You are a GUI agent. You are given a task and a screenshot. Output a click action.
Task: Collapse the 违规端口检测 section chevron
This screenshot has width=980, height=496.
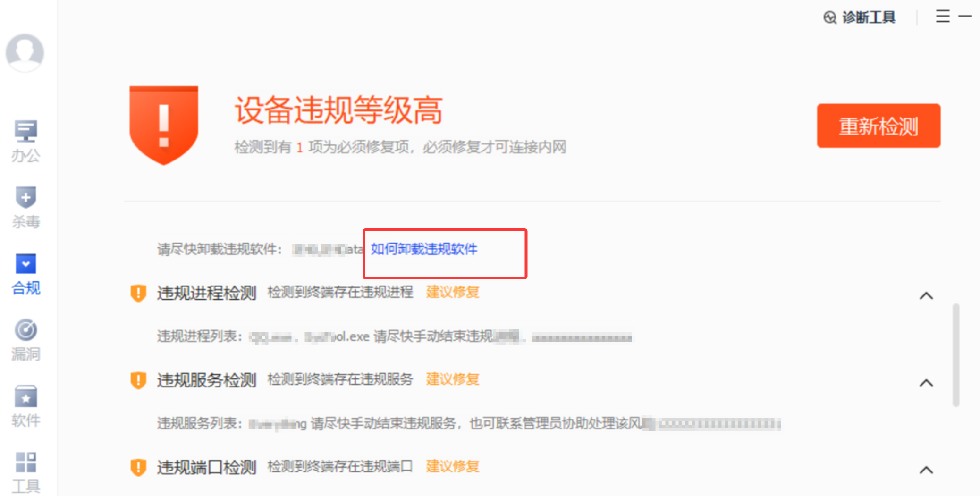[x=926, y=470]
